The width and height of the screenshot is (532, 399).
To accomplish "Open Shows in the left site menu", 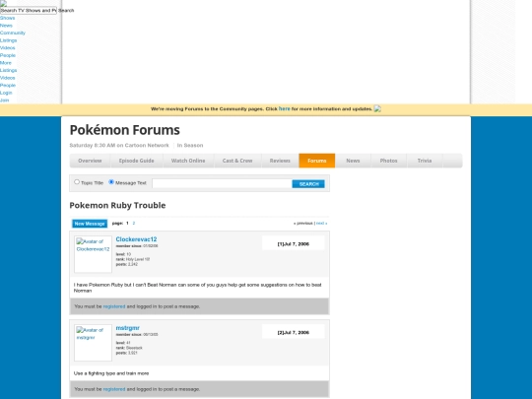I will click(8, 18).
